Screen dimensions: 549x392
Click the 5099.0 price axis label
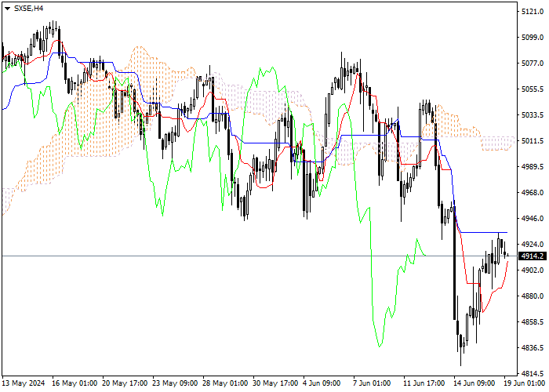tap(533, 38)
